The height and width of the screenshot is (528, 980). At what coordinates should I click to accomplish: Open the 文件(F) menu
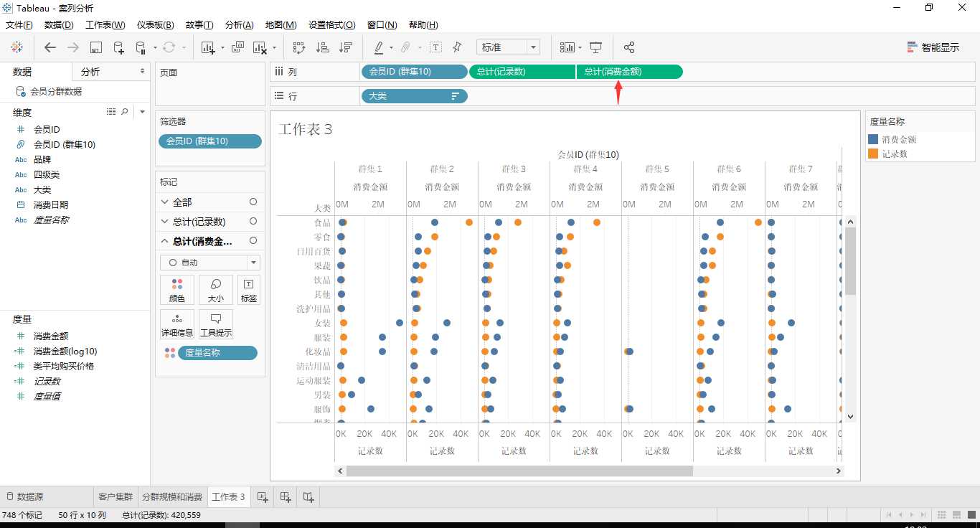pos(19,25)
